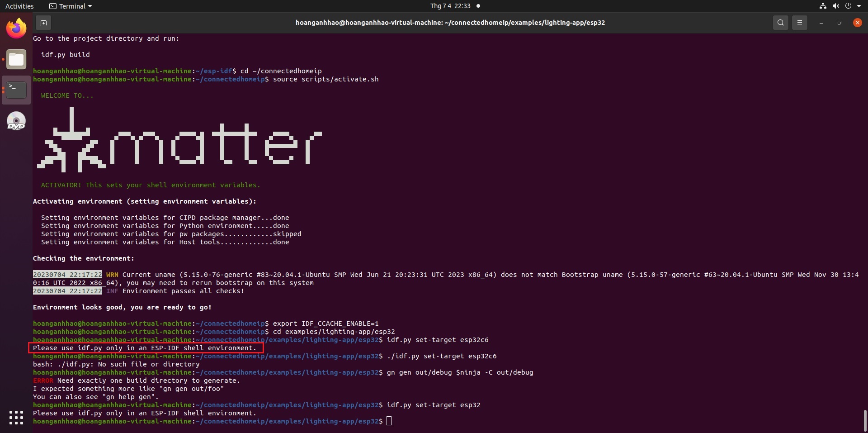
Task: Click 'idf.py set-target esp32c6' command
Action: [x=438, y=340]
